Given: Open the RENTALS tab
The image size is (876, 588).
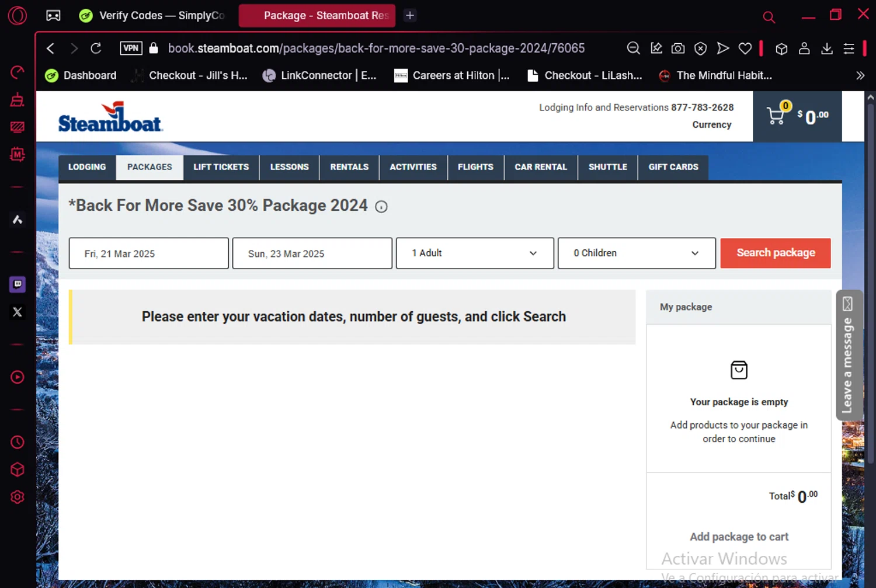Looking at the screenshot, I should 349,167.
